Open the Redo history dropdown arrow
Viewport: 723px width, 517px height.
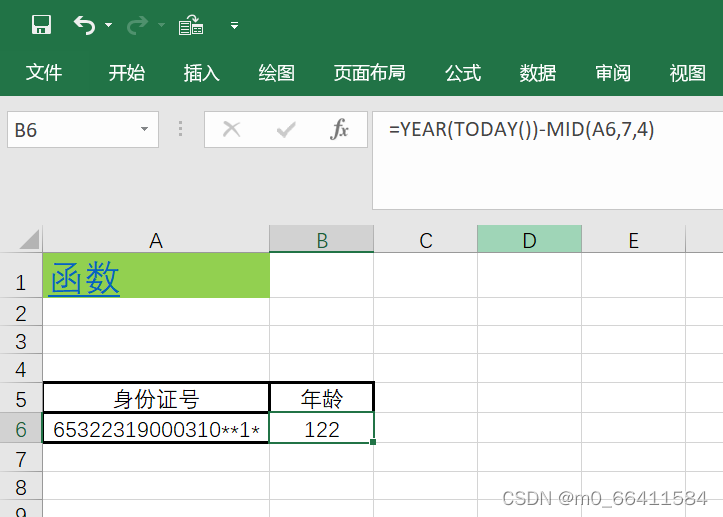[161, 25]
